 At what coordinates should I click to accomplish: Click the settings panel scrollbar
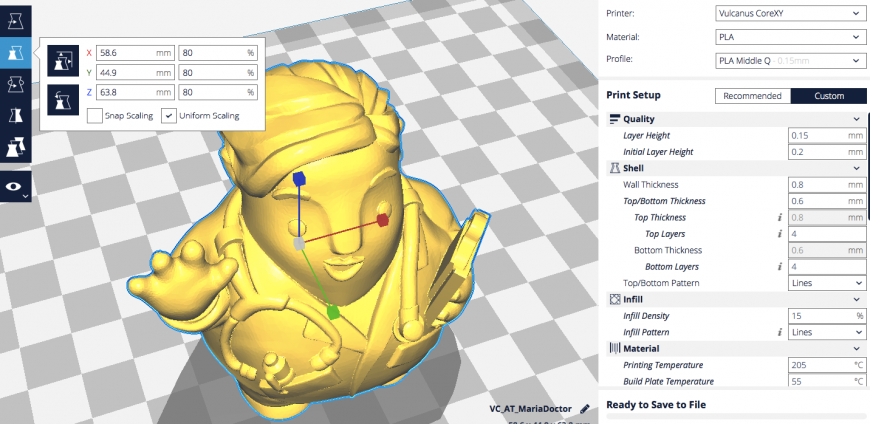coord(868,166)
